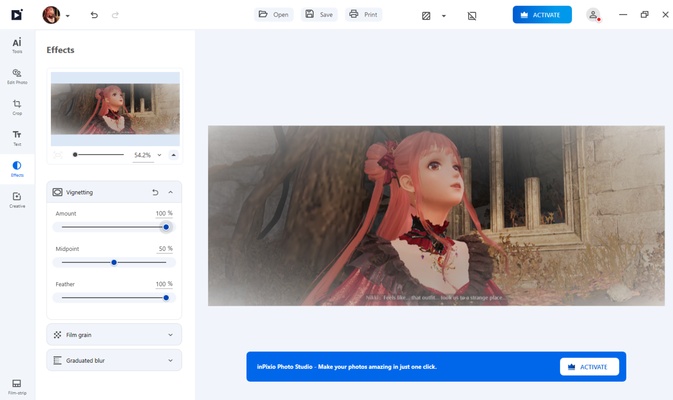Open a photo file
This screenshot has height=400, width=673.
tap(274, 15)
